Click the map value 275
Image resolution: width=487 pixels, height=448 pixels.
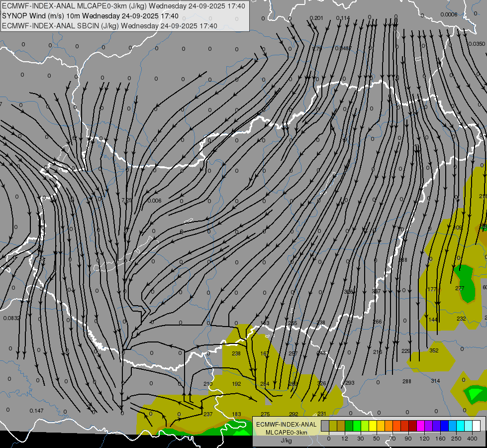[x=265, y=414]
